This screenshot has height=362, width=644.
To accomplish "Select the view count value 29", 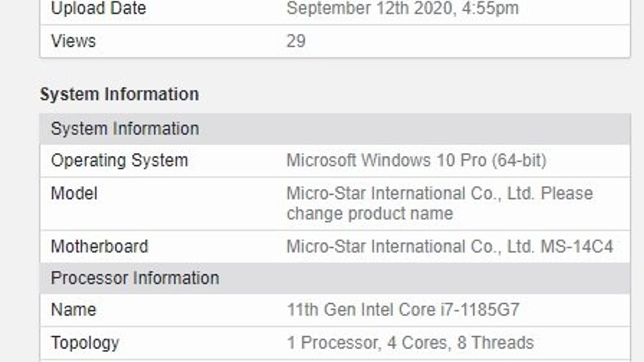I will point(296,41).
